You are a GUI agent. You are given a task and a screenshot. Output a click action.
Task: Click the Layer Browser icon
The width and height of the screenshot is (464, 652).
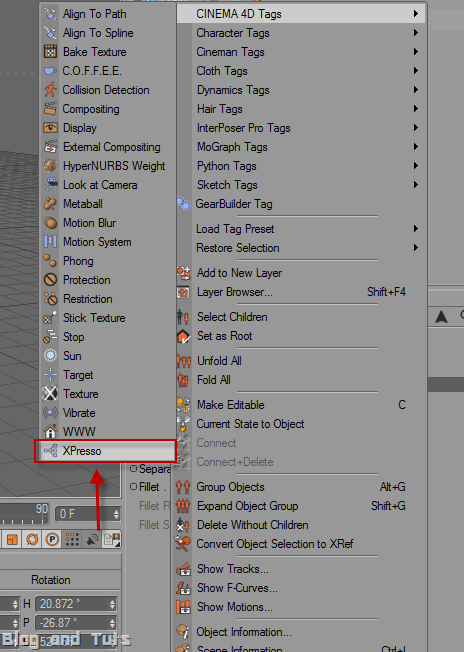tap(183, 292)
